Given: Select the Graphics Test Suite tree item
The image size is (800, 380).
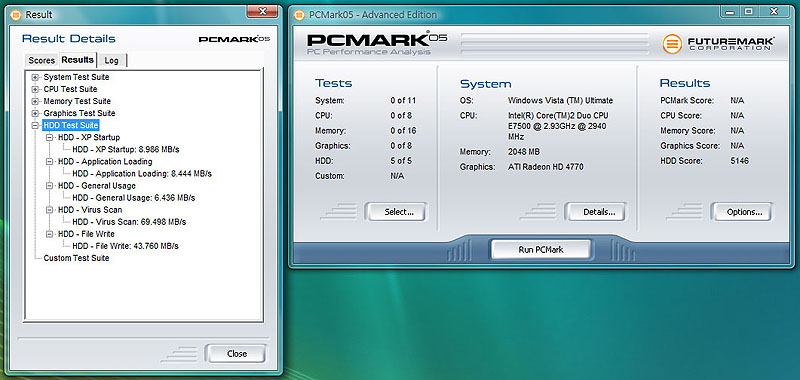Looking at the screenshot, I should tap(79, 113).
